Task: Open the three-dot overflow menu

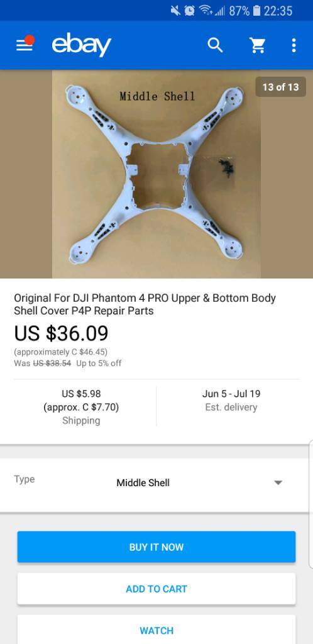Action: click(294, 45)
